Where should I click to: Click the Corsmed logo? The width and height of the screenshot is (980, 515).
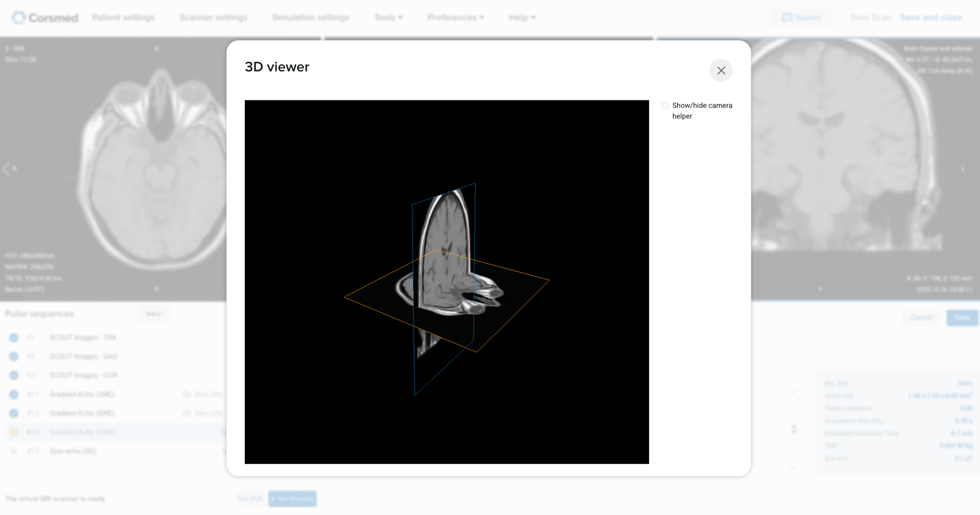45,18
